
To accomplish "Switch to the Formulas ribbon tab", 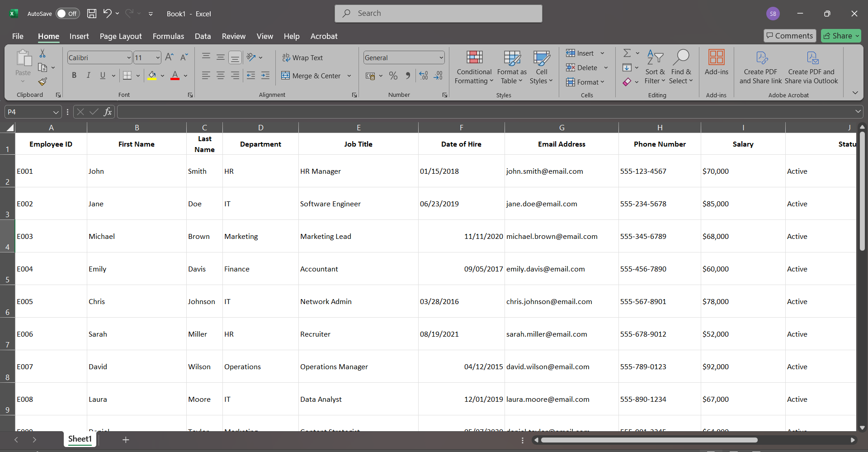I will (x=168, y=36).
